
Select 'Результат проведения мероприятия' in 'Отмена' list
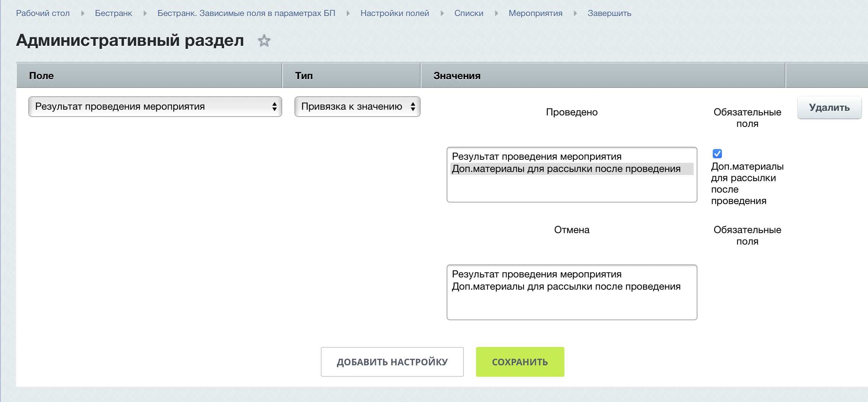[x=536, y=274]
